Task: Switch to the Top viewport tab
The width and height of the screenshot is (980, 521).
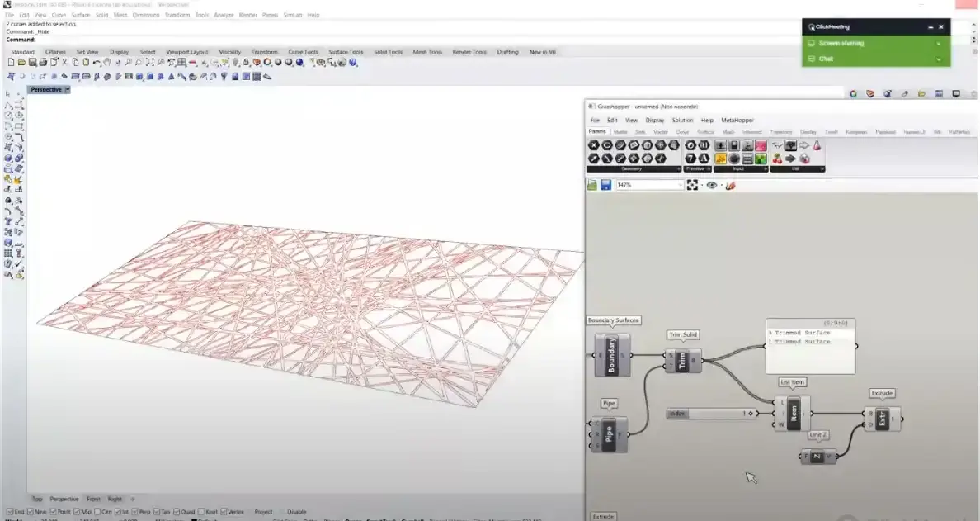Action: [37, 499]
